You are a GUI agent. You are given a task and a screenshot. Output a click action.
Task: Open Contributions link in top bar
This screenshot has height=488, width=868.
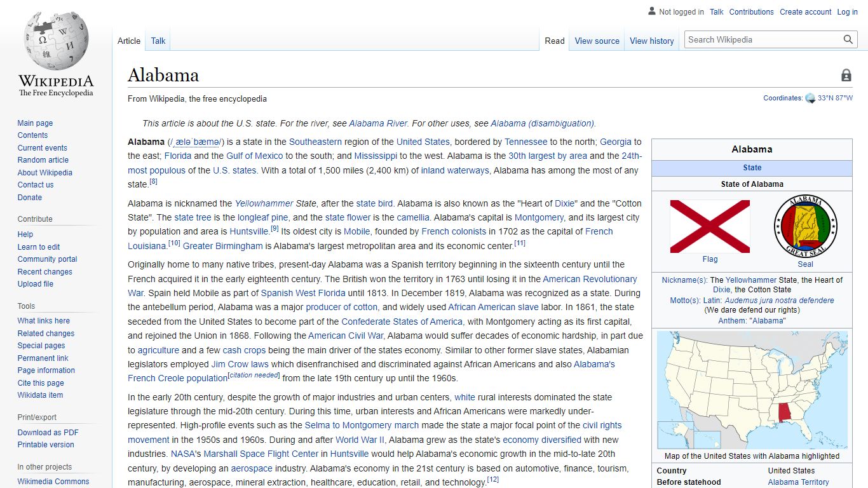751,12
